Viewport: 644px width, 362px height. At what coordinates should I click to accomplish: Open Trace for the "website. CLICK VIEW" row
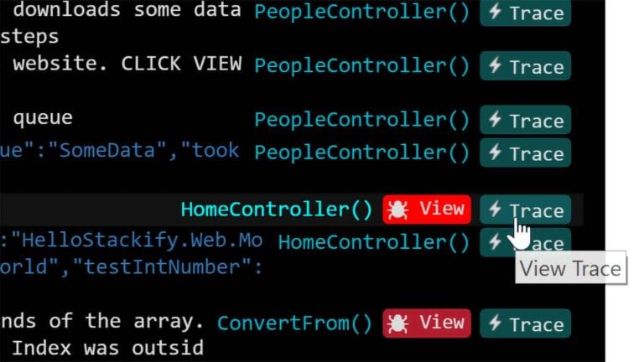pos(525,66)
